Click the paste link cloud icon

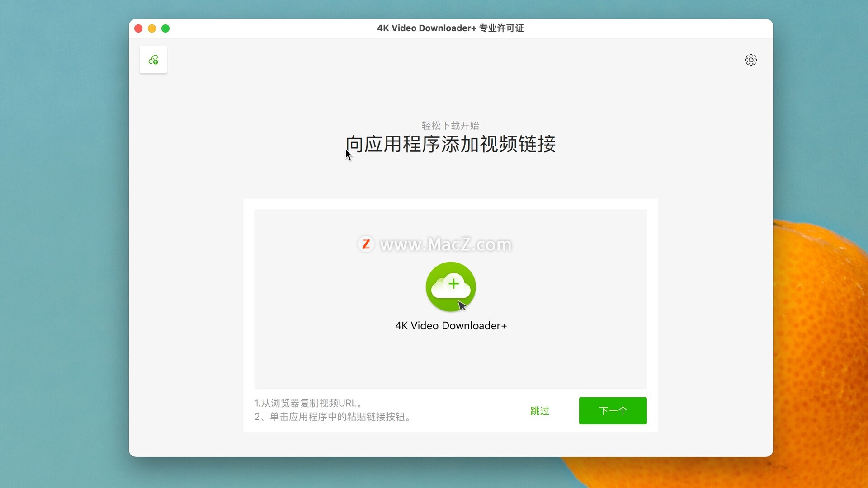pyautogui.click(x=153, y=60)
